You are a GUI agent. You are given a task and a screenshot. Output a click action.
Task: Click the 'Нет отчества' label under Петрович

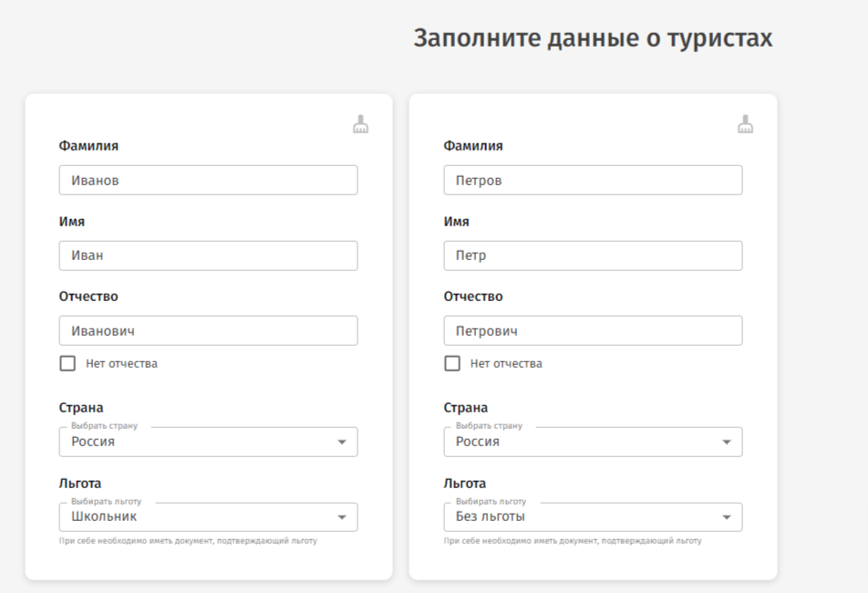pyautogui.click(x=506, y=363)
